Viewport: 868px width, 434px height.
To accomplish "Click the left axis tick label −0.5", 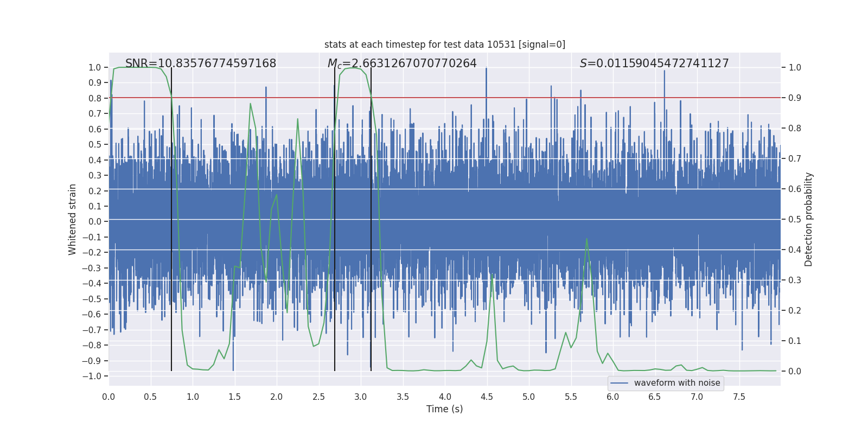I will point(92,299).
